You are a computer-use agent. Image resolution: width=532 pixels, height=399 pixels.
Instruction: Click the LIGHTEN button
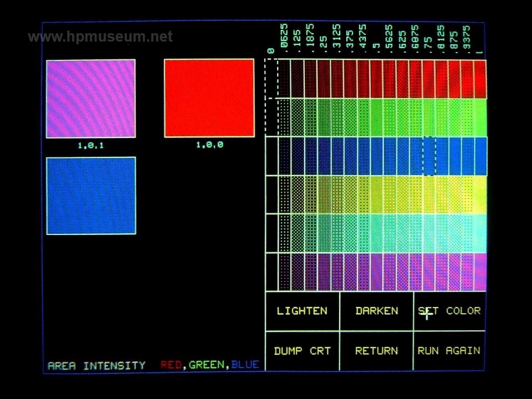click(303, 311)
